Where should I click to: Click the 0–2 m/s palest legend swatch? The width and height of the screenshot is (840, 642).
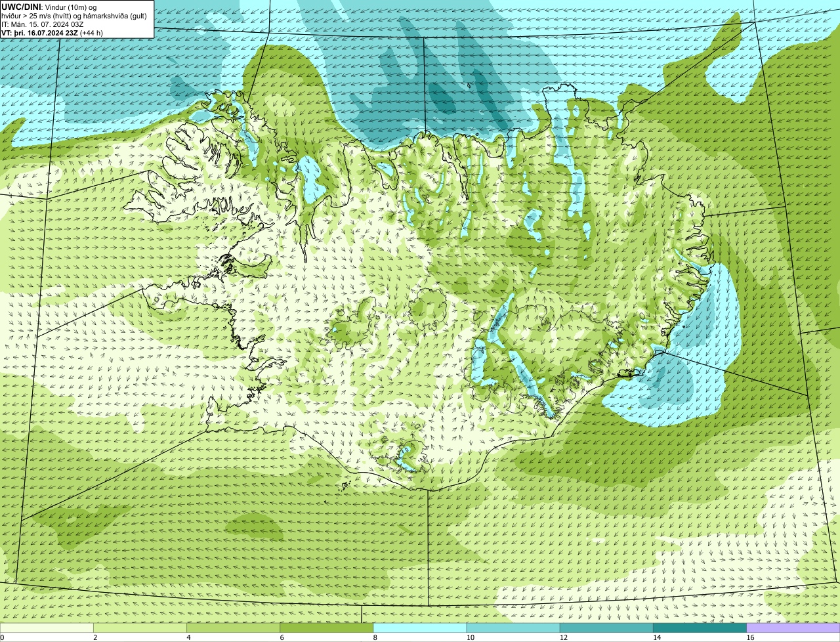(47, 628)
